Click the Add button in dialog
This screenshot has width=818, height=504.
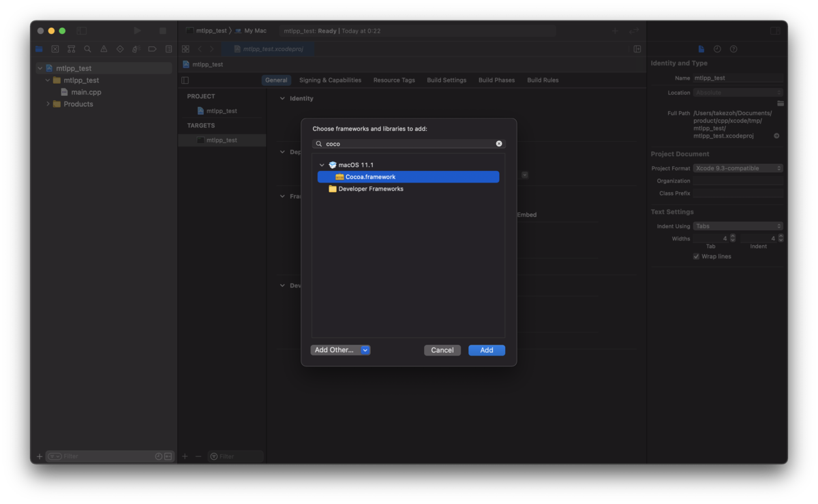487,350
